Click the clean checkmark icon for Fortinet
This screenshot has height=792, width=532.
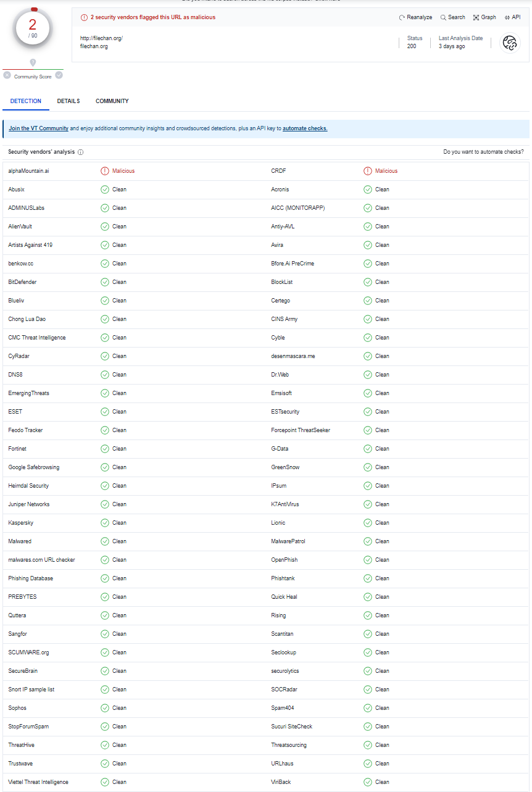105,449
